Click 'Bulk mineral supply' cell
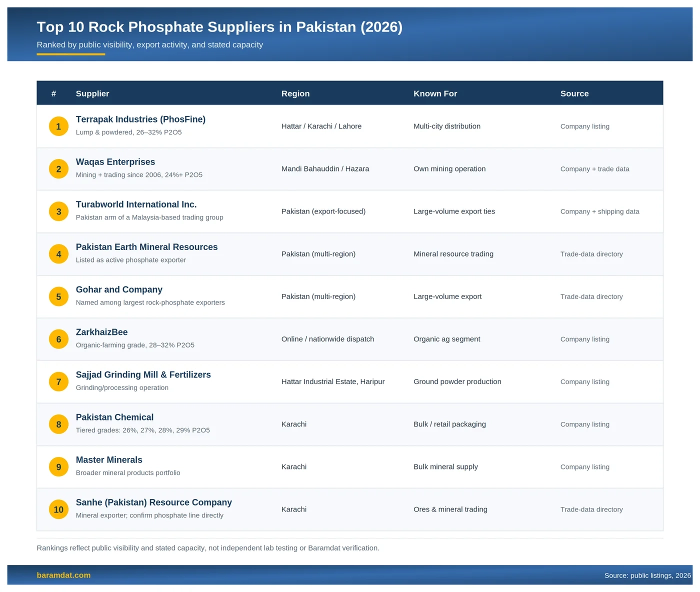Screen dimensions: 700x592 445,466
